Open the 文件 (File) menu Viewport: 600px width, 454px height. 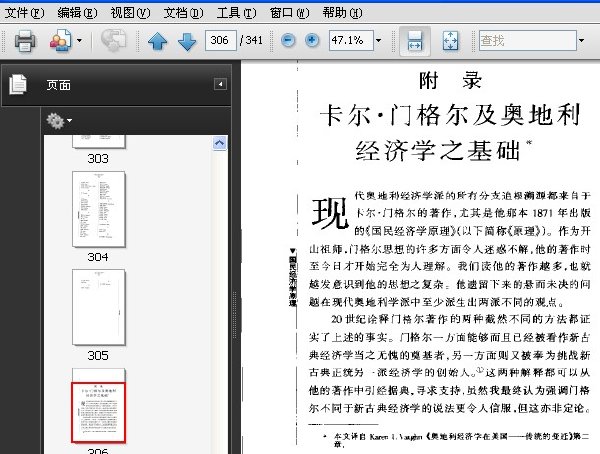(x=23, y=12)
